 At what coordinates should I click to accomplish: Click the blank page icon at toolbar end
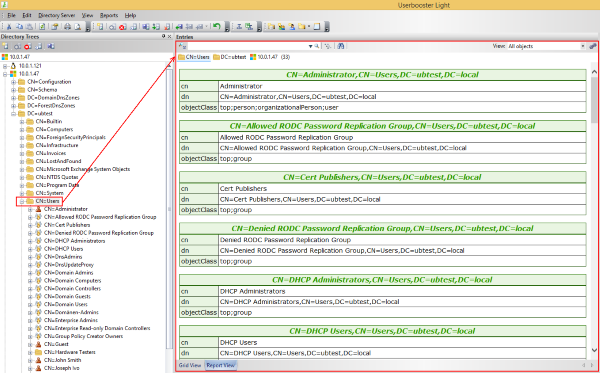point(317,27)
